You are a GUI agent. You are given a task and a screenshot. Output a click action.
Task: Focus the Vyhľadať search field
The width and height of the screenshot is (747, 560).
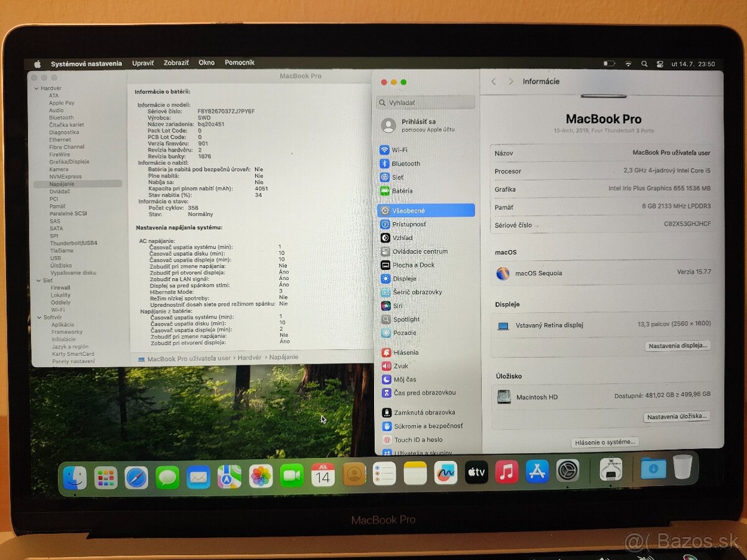[426, 103]
